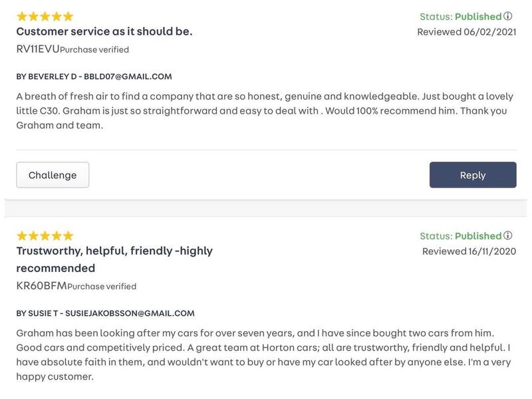Click second review's five-star rating

click(45, 235)
